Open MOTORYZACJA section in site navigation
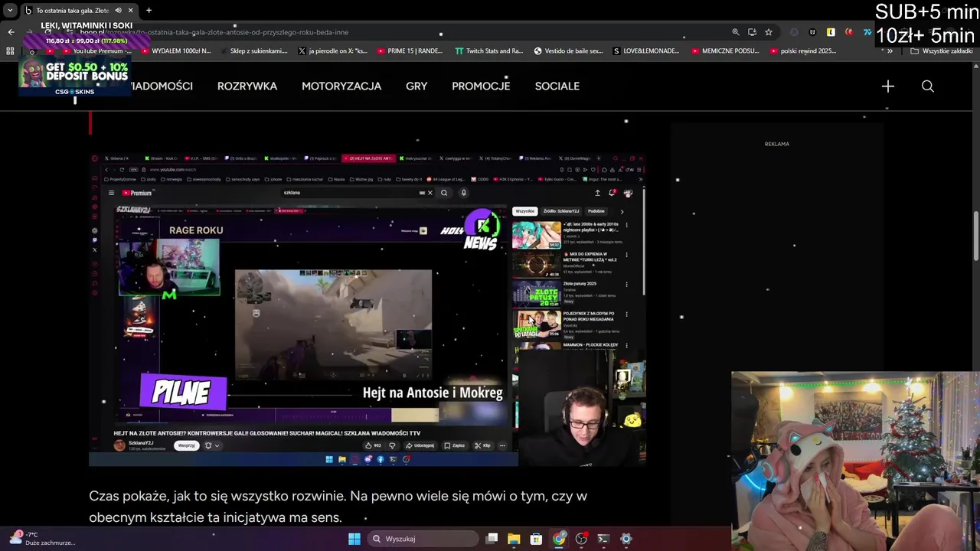The height and width of the screenshot is (551, 980). (341, 86)
